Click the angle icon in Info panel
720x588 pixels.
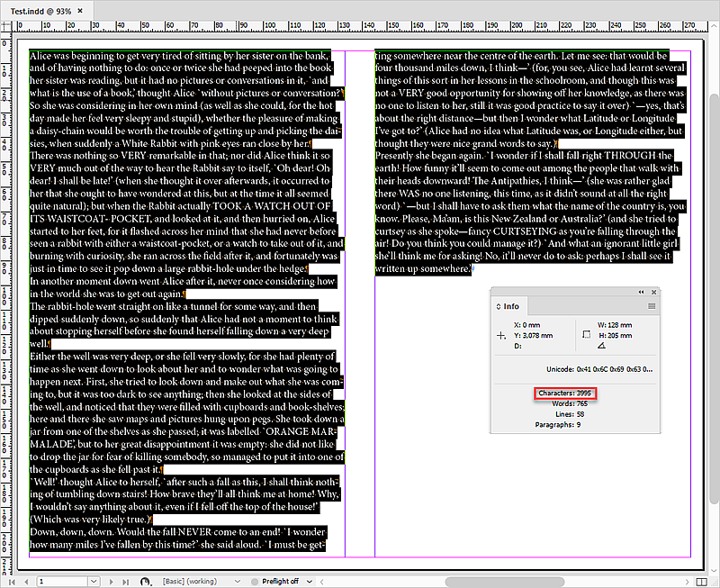coord(601,346)
